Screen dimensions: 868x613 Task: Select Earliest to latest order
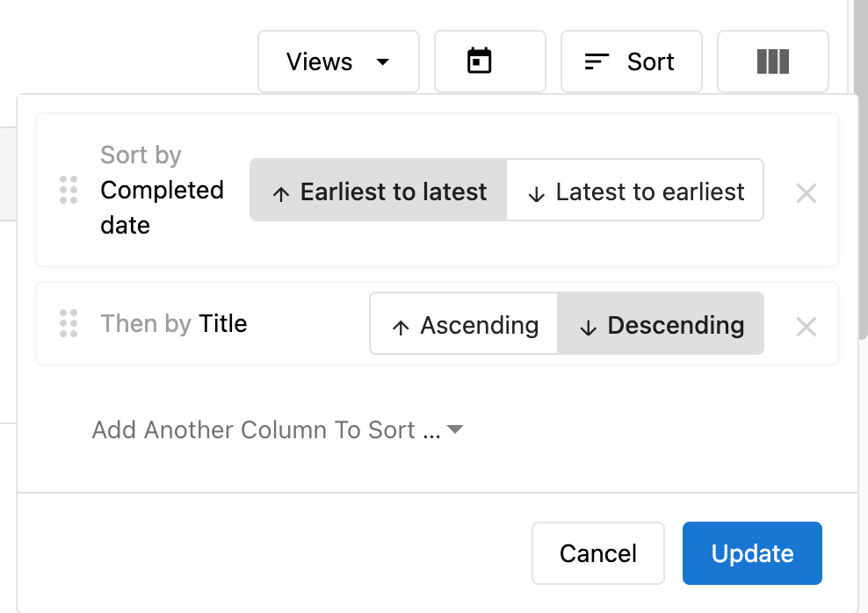click(378, 190)
